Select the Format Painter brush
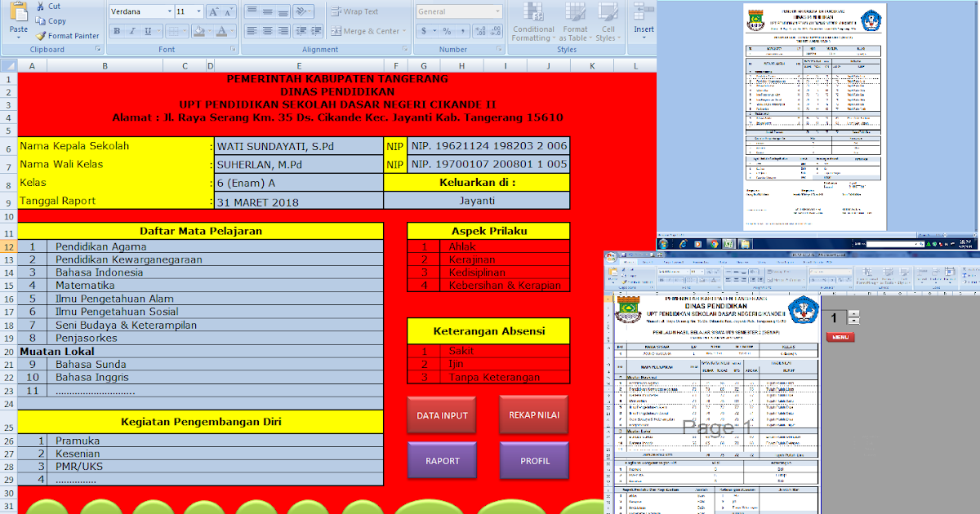Screen dimensions: 980x514 pos(41,36)
